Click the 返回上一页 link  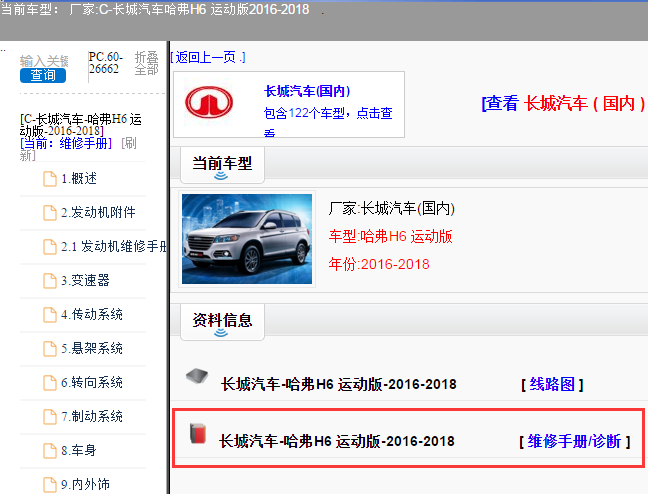[208, 57]
